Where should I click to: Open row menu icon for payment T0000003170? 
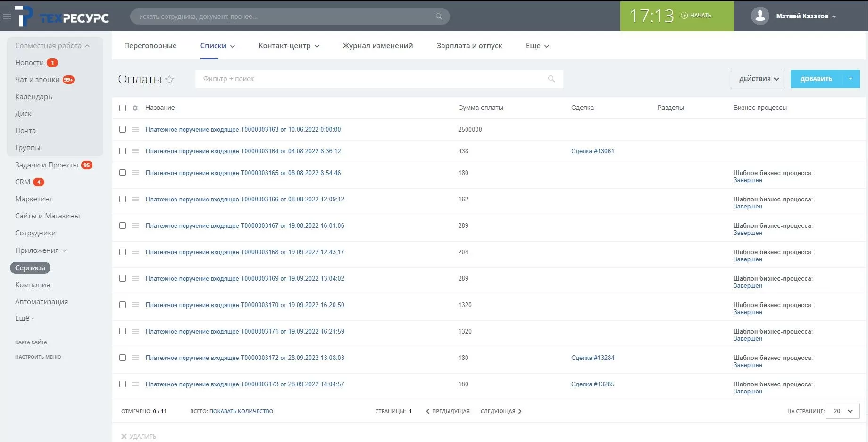pos(135,305)
